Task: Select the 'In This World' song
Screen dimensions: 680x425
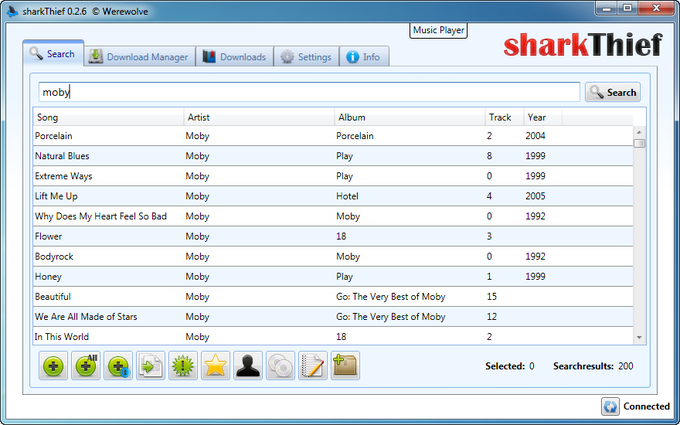Action: click(x=333, y=336)
